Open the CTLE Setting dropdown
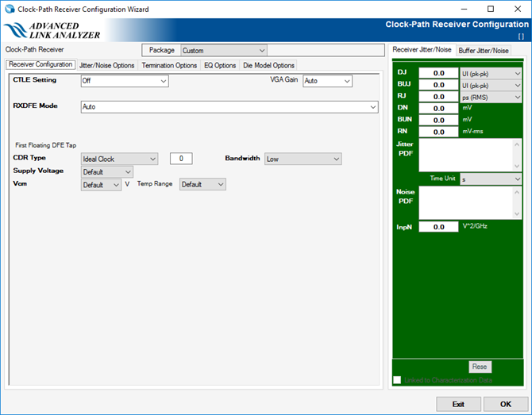The width and height of the screenshot is (532, 415). pos(125,81)
